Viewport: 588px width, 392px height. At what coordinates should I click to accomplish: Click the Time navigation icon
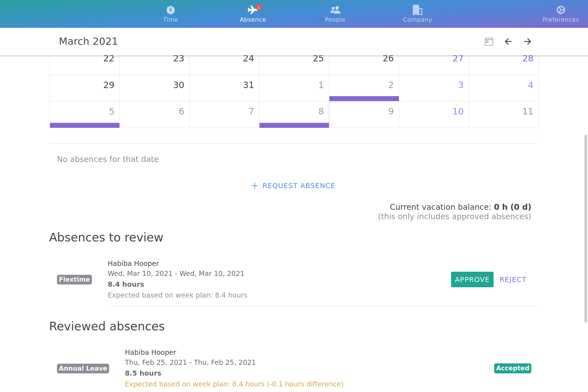point(170,10)
